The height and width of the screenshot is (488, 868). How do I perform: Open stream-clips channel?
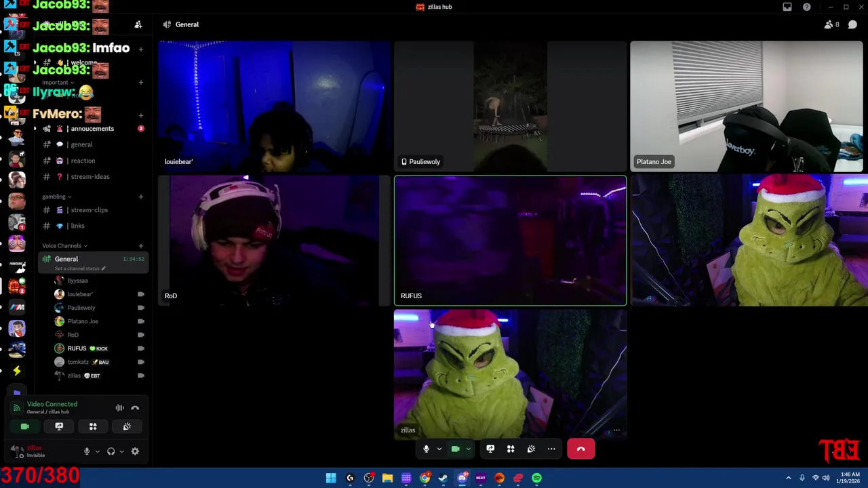pos(92,210)
